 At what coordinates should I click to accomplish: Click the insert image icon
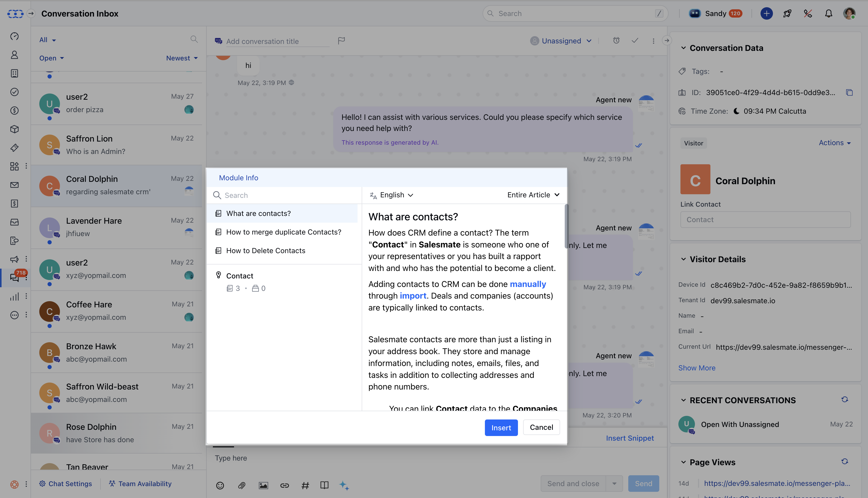click(x=263, y=485)
